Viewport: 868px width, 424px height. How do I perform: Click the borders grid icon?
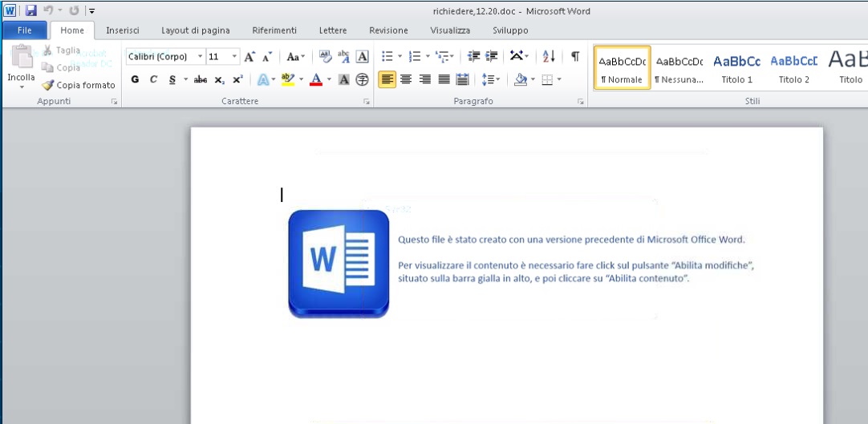pos(547,79)
